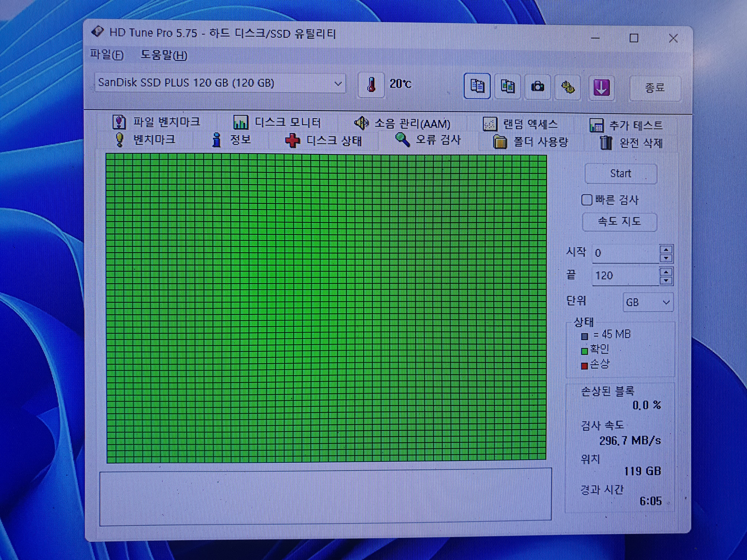The width and height of the screenshot is (747, 560).
Task: Open the options tools icon
Action: [568, 87]
